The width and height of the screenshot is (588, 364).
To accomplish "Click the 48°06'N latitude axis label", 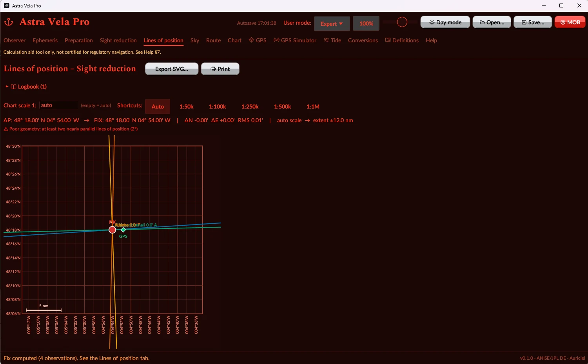I will coord(13,313).
